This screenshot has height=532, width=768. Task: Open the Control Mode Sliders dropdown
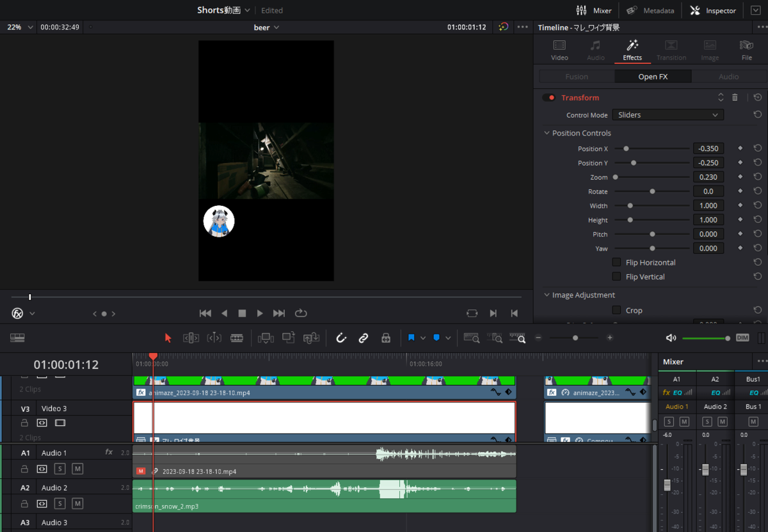click(x=668, y=115)
